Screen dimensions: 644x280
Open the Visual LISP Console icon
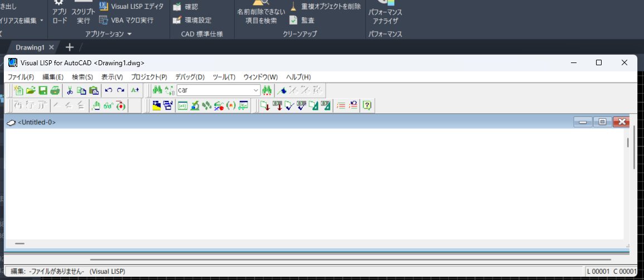tap(182, 105)
